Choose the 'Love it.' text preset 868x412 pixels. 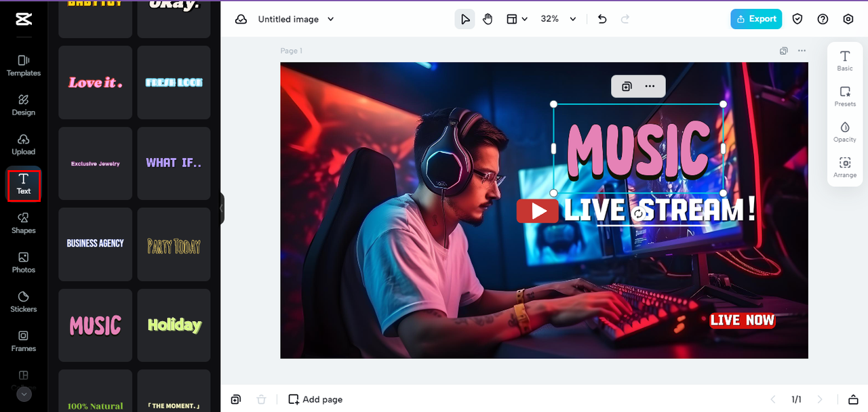tap(95, 83)
